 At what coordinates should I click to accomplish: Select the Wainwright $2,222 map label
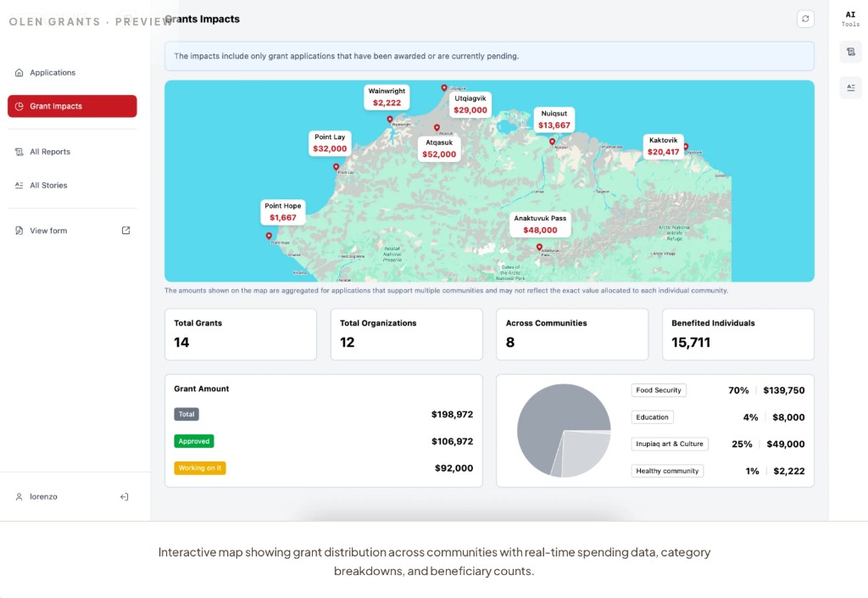pyautogui.click(x=387, y=97)
